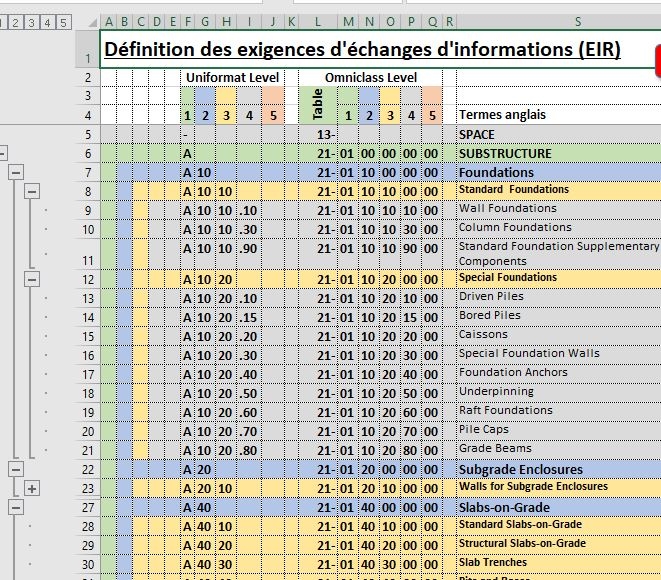Select Standard Foundation Supplementary Components cell

tap(559, 254)
